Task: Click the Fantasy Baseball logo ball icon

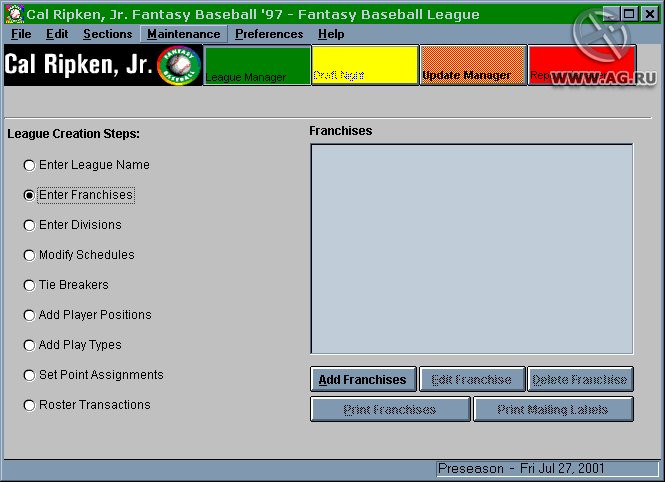Action: tap(179, 66)
